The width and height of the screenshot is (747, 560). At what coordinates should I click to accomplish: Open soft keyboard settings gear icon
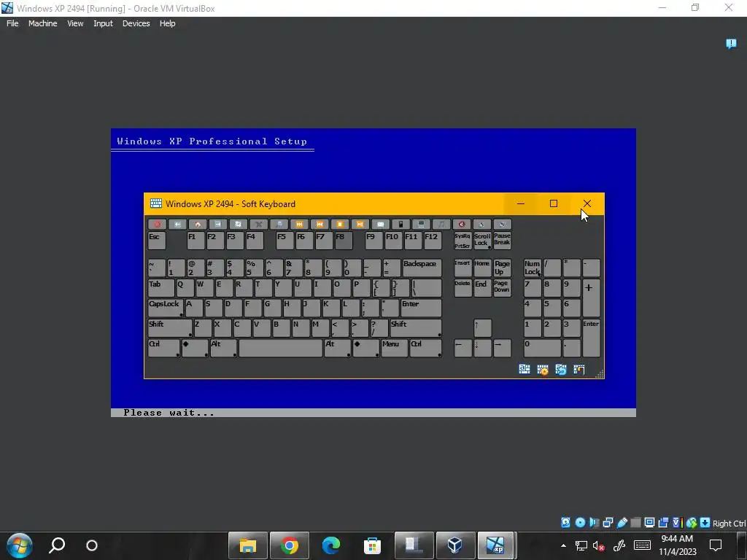tap(543, 370)
